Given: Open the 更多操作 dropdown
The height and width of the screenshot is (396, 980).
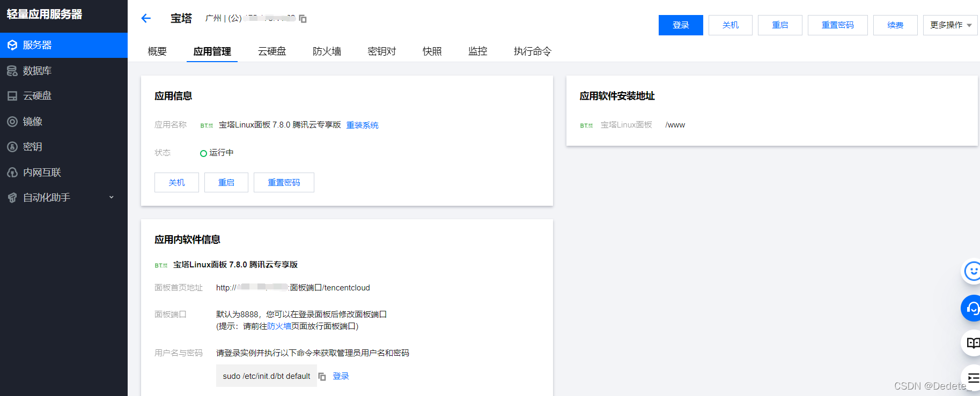Looking at the screenshot, I should (x=950, y=25).
